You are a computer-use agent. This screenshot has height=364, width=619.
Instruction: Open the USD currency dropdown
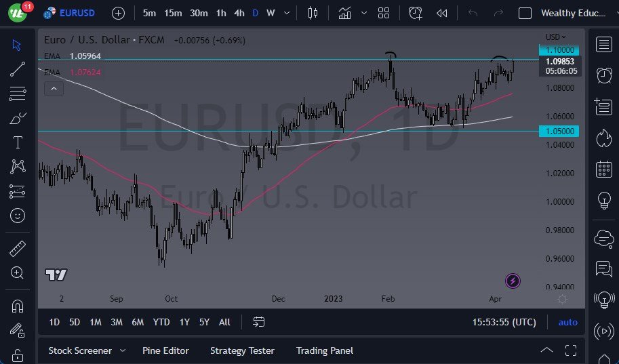click(555, 37)
